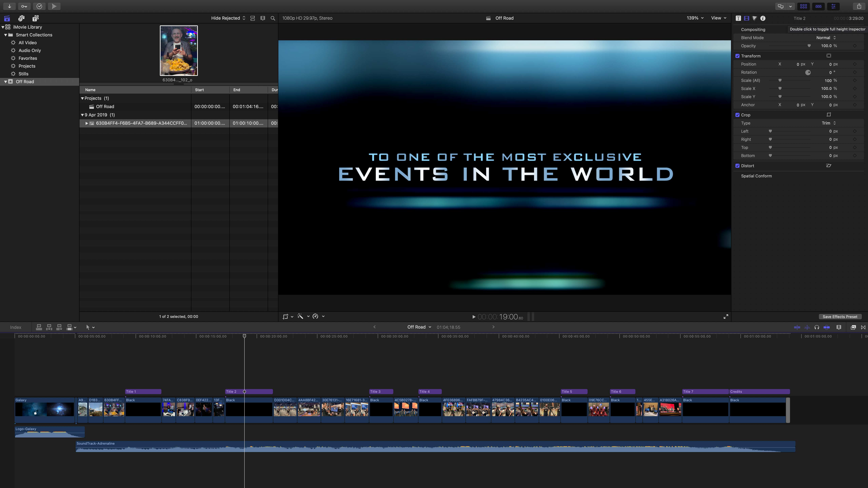Click the Transform onscreen controls icon
The width and height of the screenshot is (868, 488).
(x=828, y=56)
